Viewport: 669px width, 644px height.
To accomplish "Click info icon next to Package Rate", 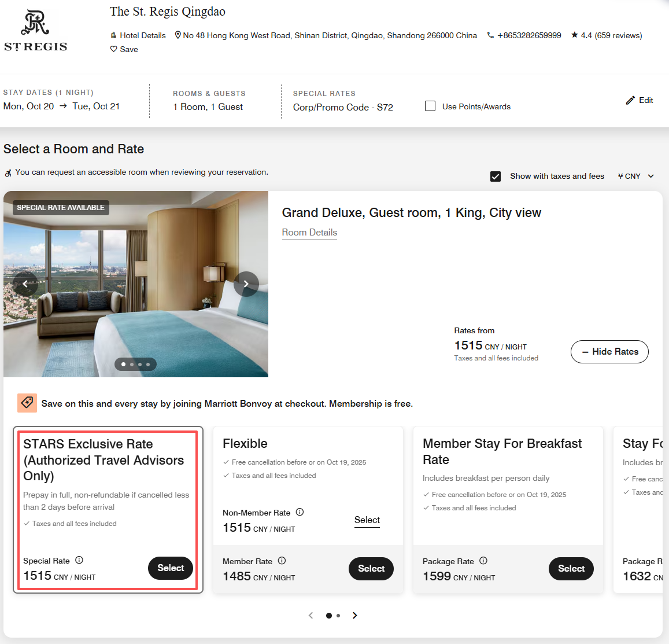I will (483, 561).
